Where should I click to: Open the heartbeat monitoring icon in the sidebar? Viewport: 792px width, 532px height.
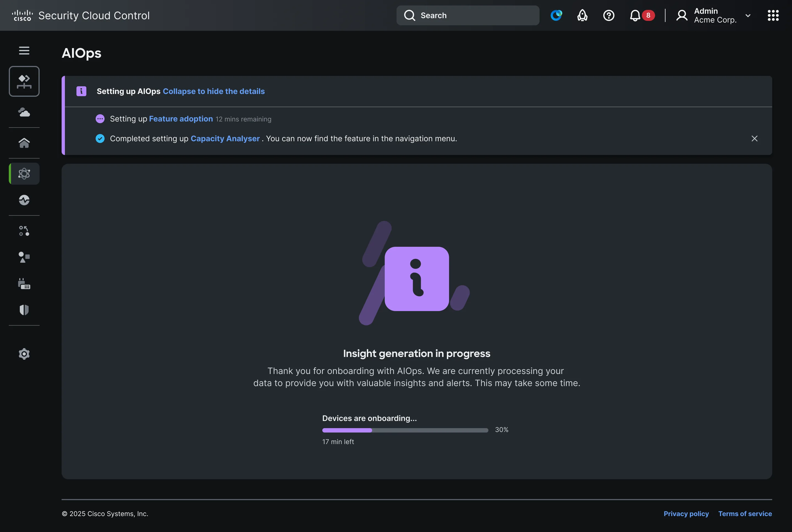point(24,200)
